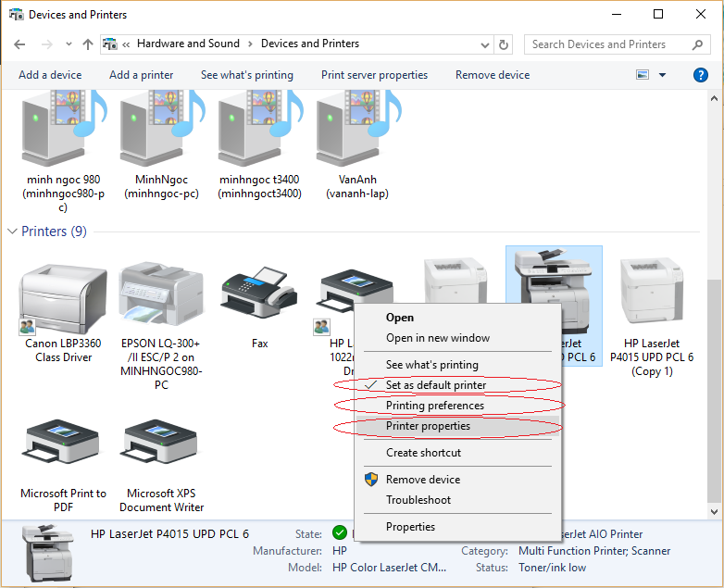Click Print server properties in toolbar
This screenshot has height=588, width=724.
tap(374, 75)
